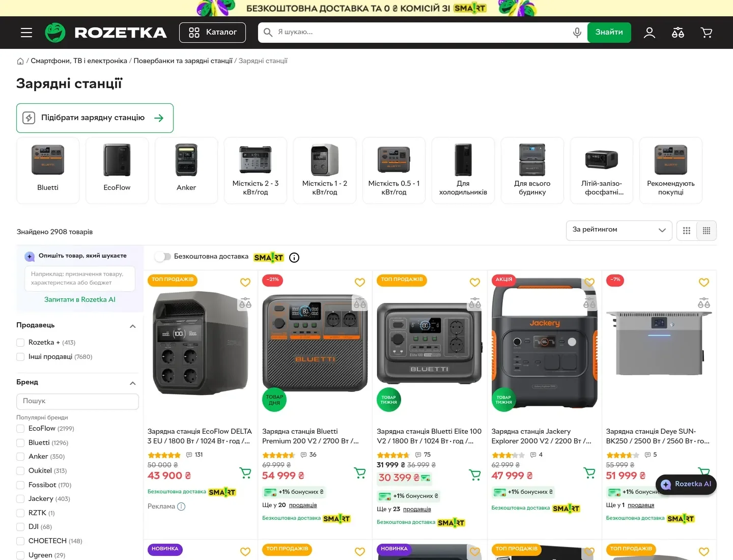Add Deye SUN-BK250 to wishlist heart

click(x=704, y=282)
